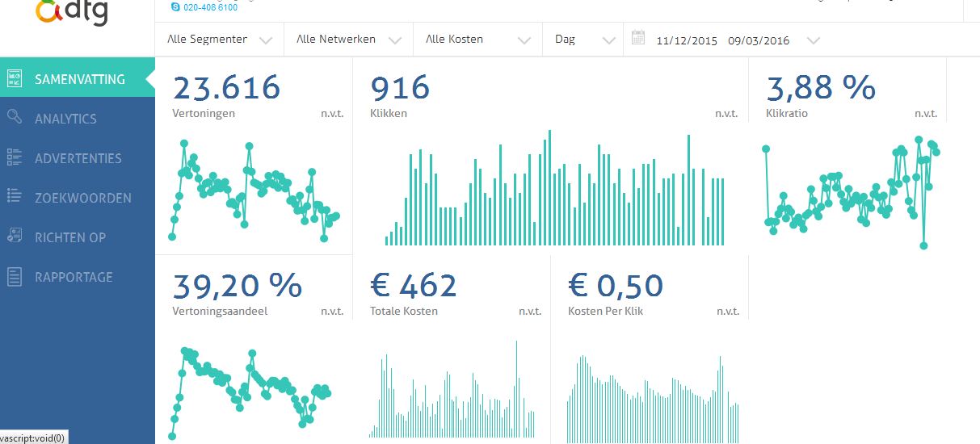Click the Richten Op icon
Image resolution: width=980 pixels, height=444 pixels.
[15, 236]
